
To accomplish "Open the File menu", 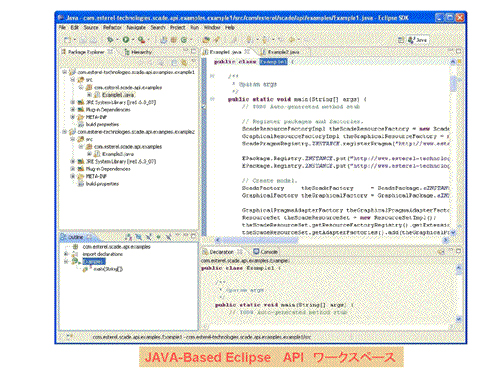I will coord(63,28).
